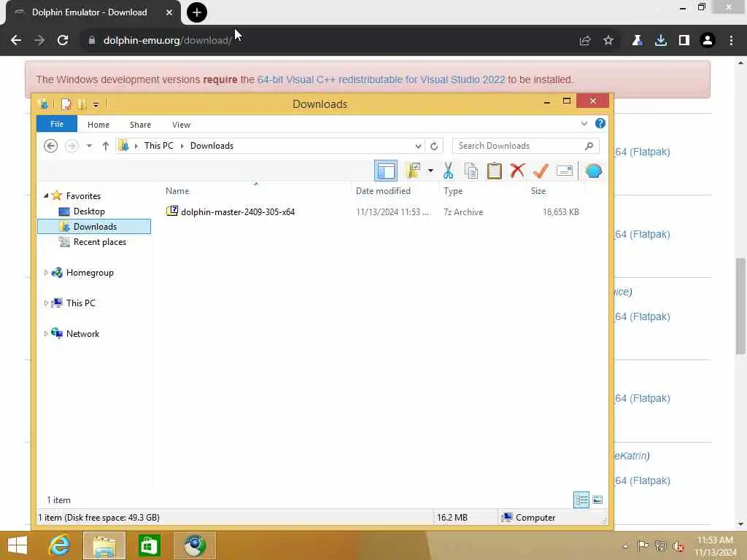Click the blue globe toolbar icon
The height and width of the screenshot is (560, 747).
[x=593, y=171]
